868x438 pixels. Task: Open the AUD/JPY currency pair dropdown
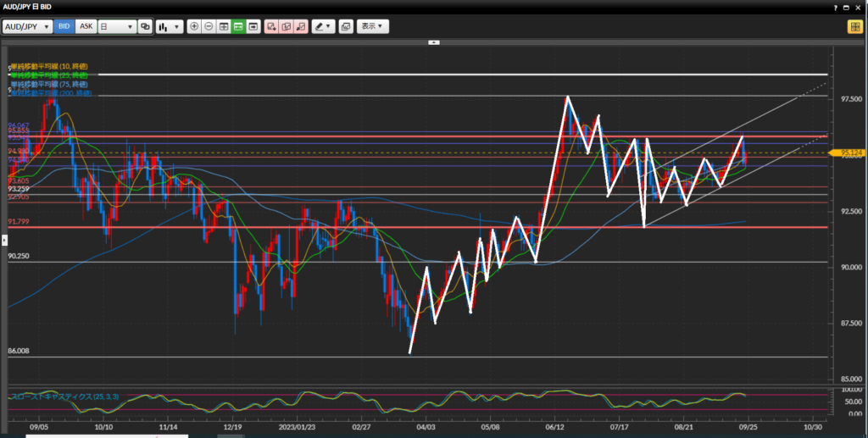28,26
